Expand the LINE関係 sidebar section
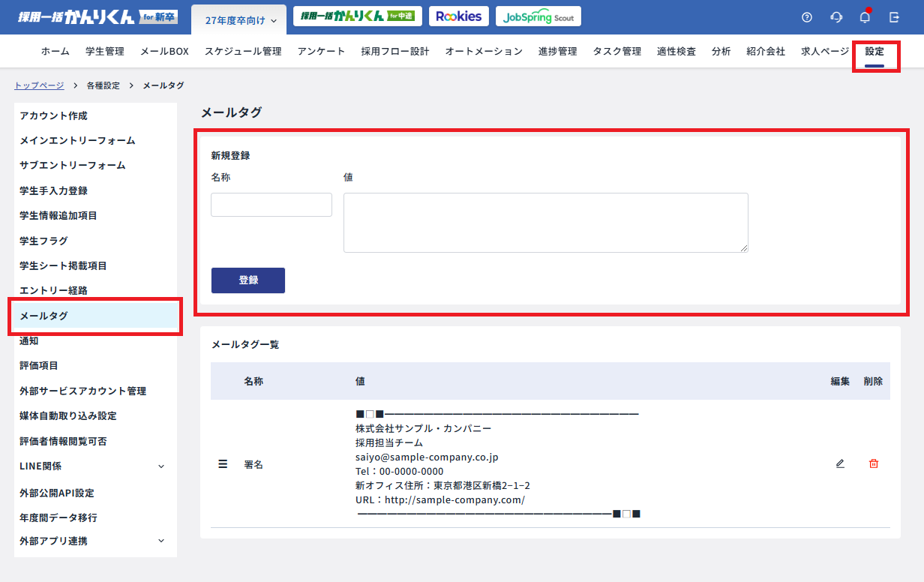Viewport: 924px width, 582px height. (x=160, y=466)
